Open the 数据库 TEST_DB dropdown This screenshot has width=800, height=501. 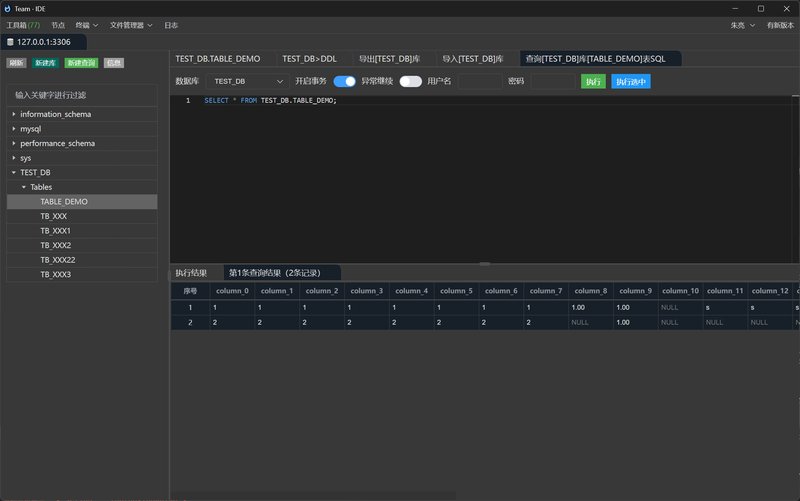(249, 81)
